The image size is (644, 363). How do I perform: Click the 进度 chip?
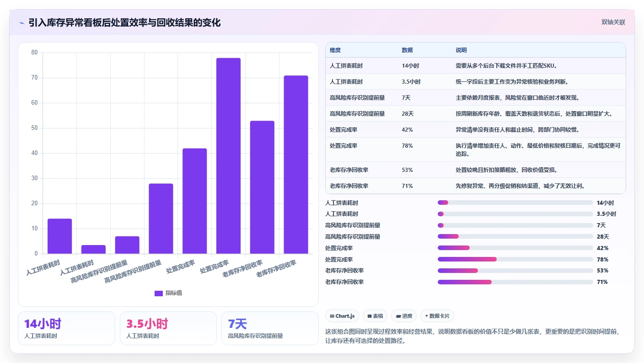(404, 316)
